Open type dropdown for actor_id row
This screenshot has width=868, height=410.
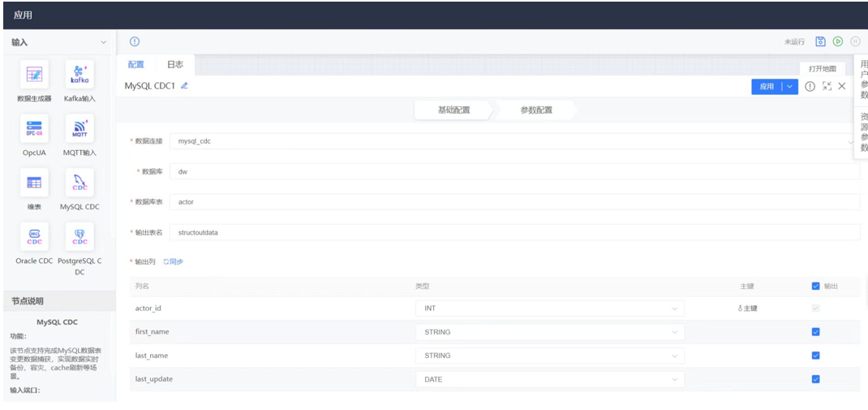point(549,309)
